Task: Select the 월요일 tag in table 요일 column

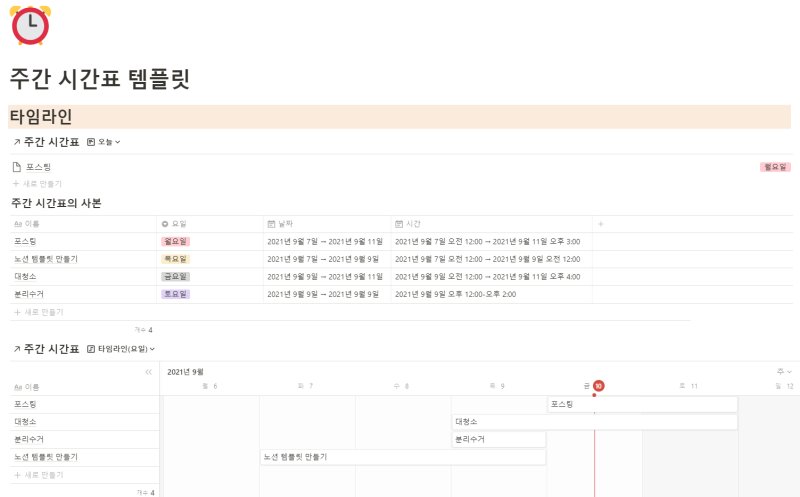Action: 175,241
